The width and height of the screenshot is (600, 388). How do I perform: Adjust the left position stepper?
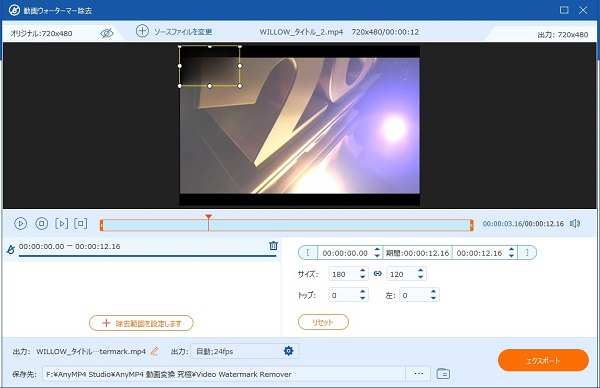(433, 295)
